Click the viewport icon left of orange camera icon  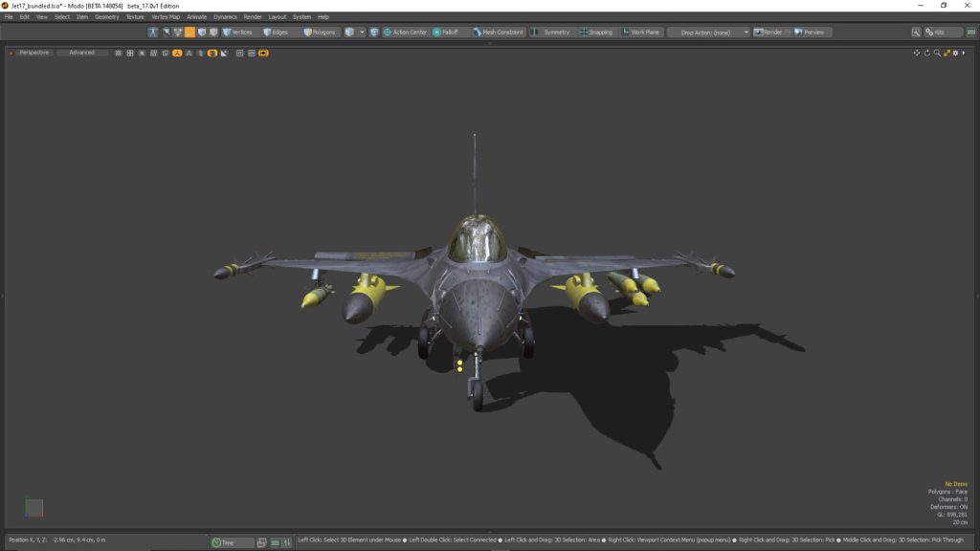point(252,54)
